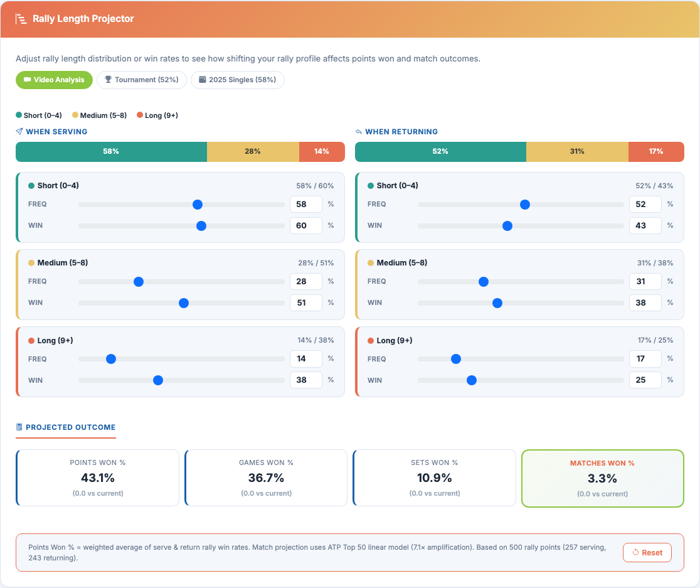Focus the returning Short FREQ input field
Screen dimensions: 700x588
pyautogui.click(x=645, y=205)
